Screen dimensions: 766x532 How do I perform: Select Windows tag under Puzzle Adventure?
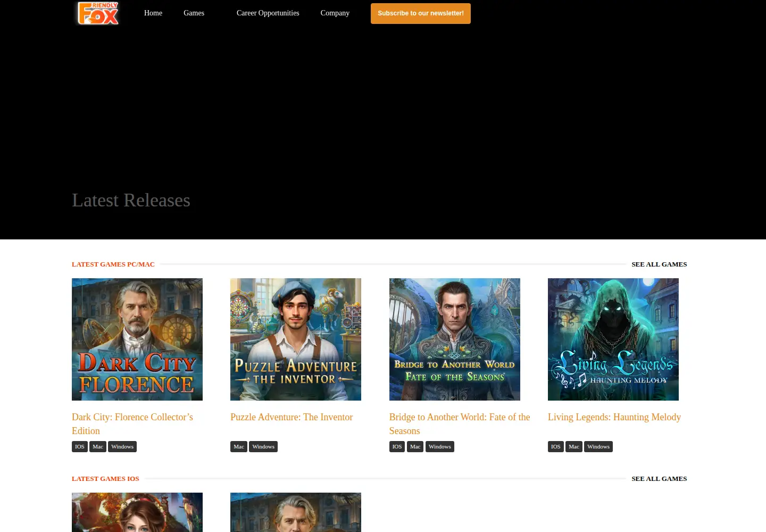coord(263,446)
